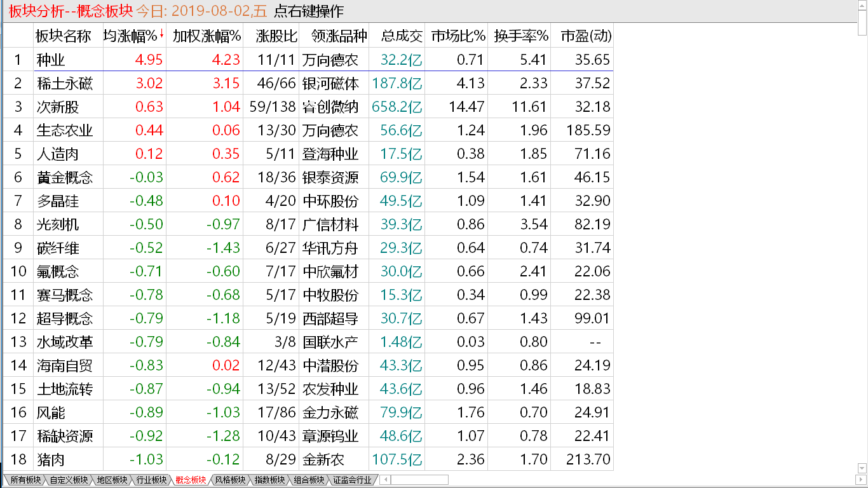Select the 超导概念 sector name
This screenshot has height=488, width=868.
(x=65, y=318)
